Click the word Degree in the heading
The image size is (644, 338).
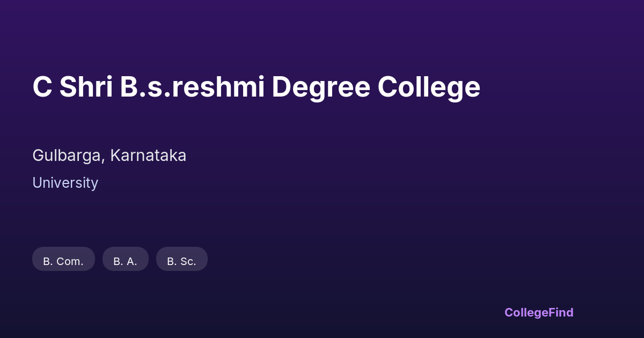[321, 87]
